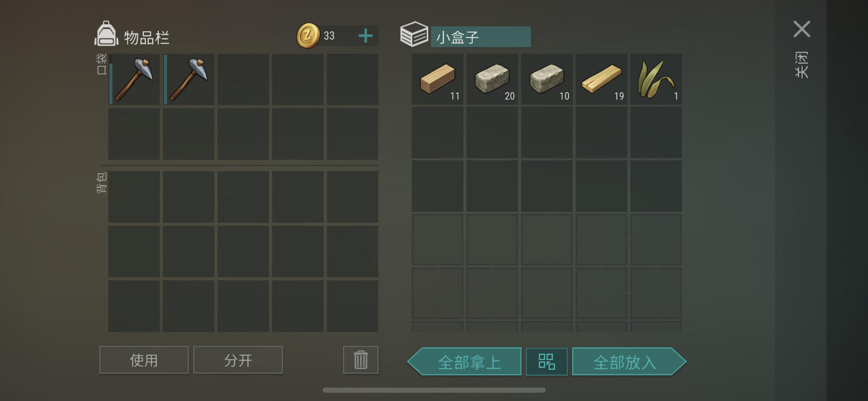Pick the stone stack of 10
868x401 pixels.
tap(547, 79)
